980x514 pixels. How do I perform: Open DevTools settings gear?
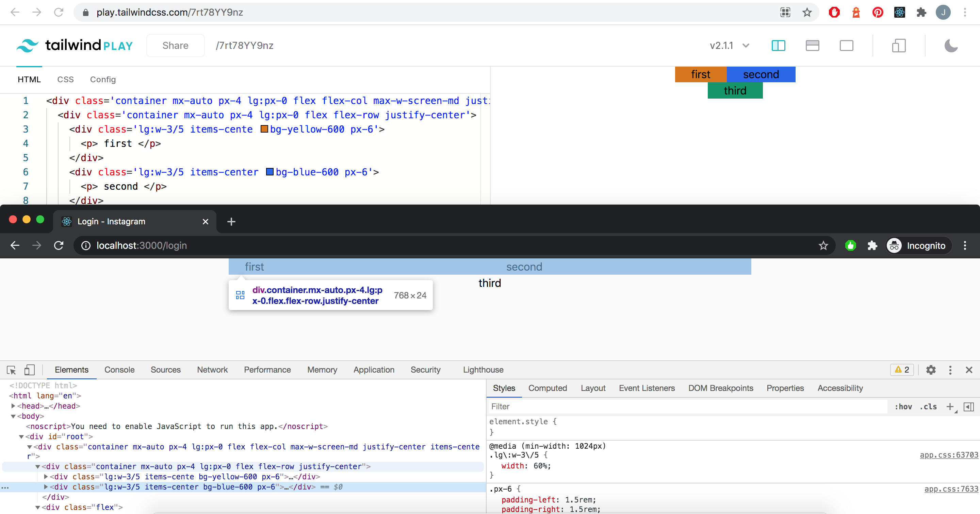(x=931, y=370)
